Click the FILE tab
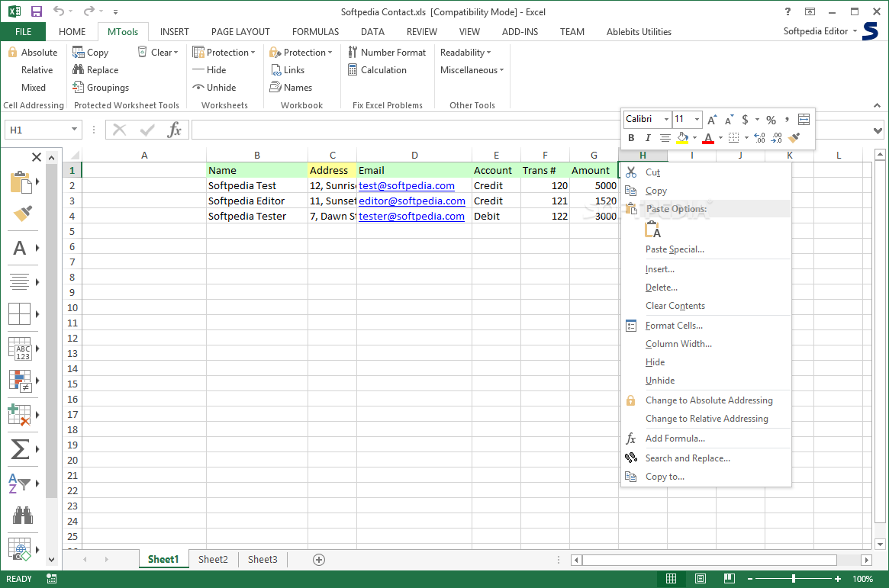889x588 pixels. (23, 32)
